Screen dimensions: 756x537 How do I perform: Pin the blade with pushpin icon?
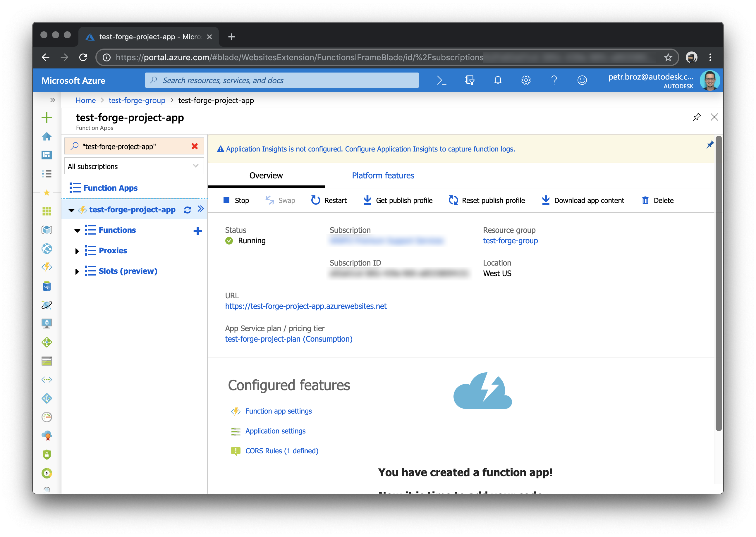click(x=697, y=117)
